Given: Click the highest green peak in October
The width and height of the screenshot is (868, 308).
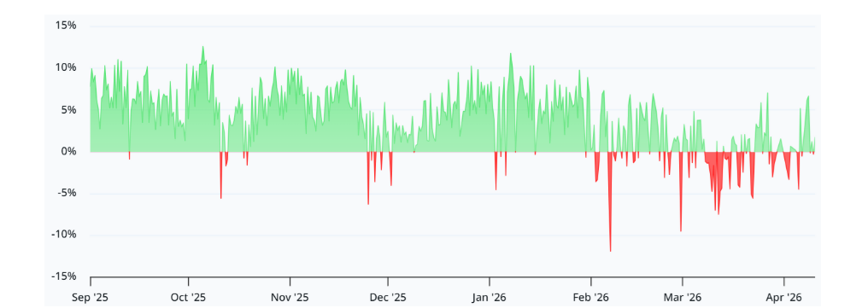Looking at the screenshot, I should pyautogui.click(x=202, y=47).
